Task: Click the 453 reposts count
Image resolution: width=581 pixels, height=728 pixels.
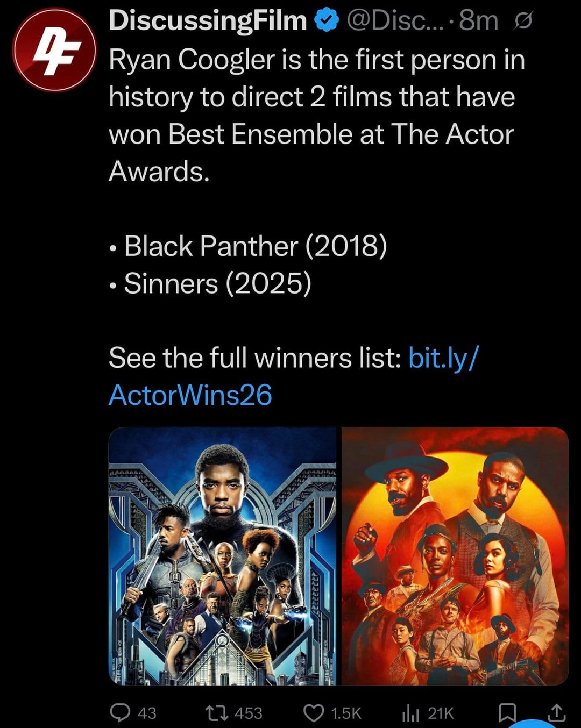Action: click(249, 713)
